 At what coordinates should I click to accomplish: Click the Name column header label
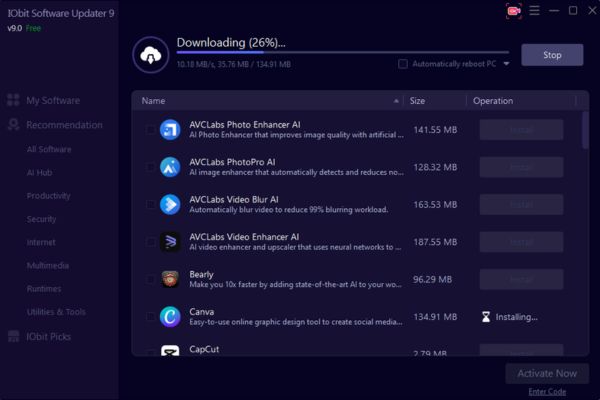click(x=153, y=101)
